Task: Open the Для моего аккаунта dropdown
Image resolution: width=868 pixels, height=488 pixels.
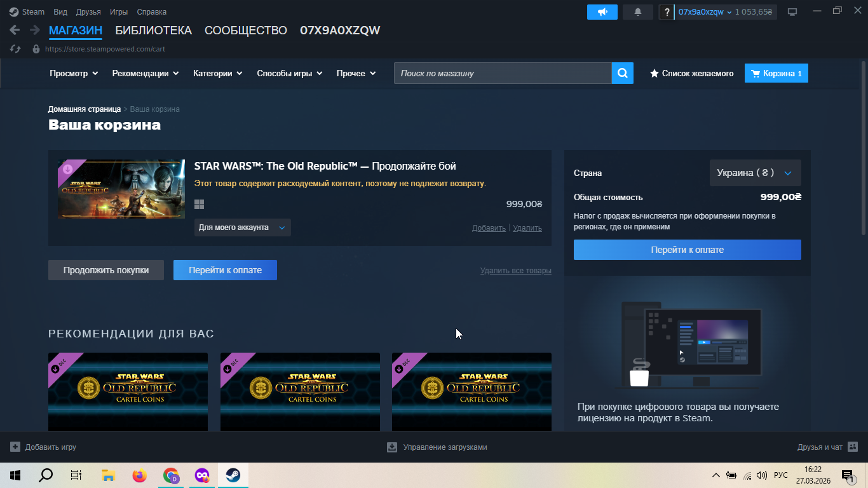Action: 242,227
